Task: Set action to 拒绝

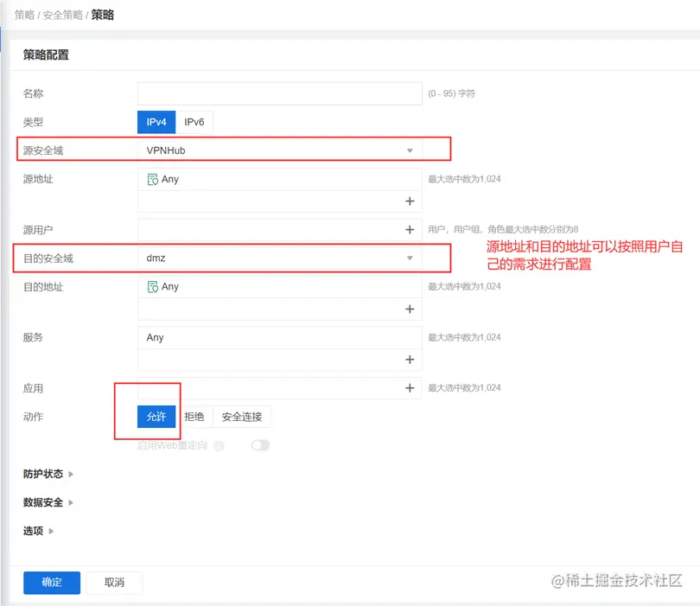Action: click(194, 417)
